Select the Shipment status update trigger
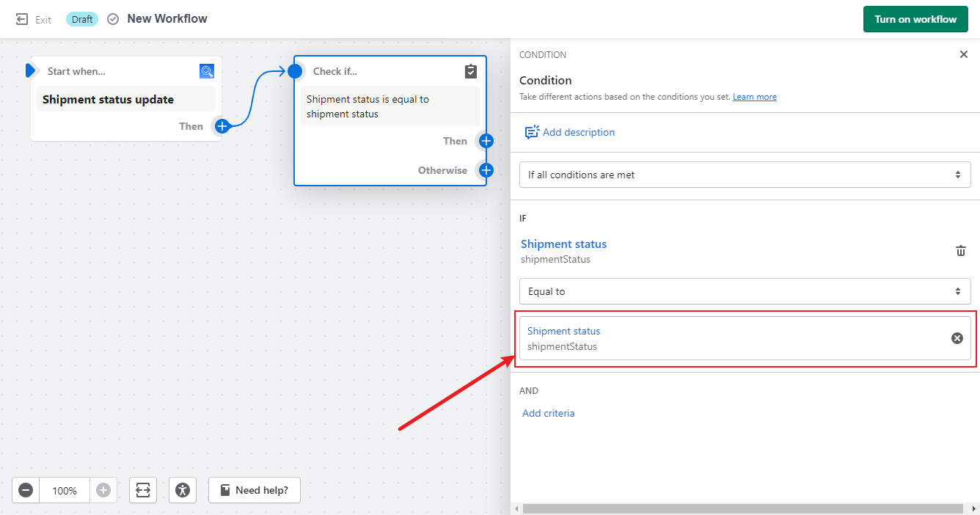980x515 pixels. pos(126,100)
